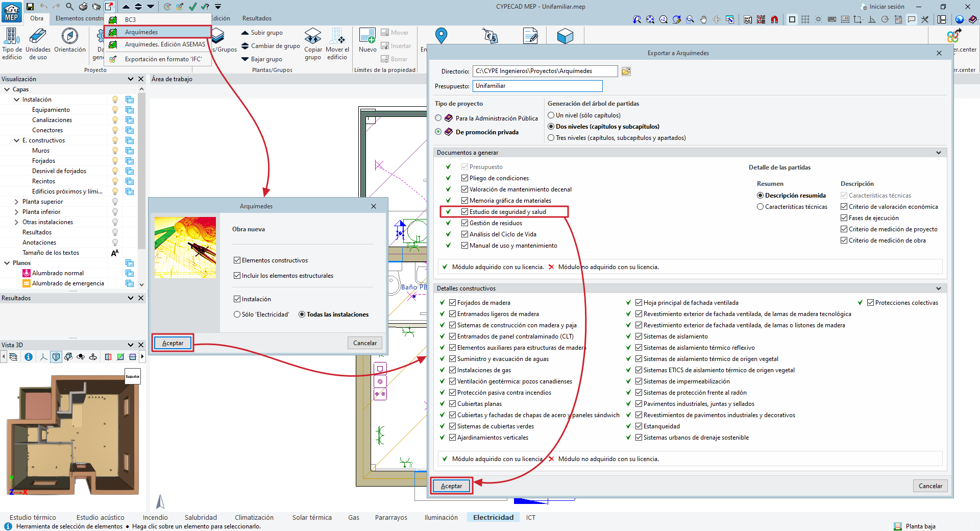The image size is (980, 531).
Task: Click the Subir grupo icon
Action: tap(245, 33)
